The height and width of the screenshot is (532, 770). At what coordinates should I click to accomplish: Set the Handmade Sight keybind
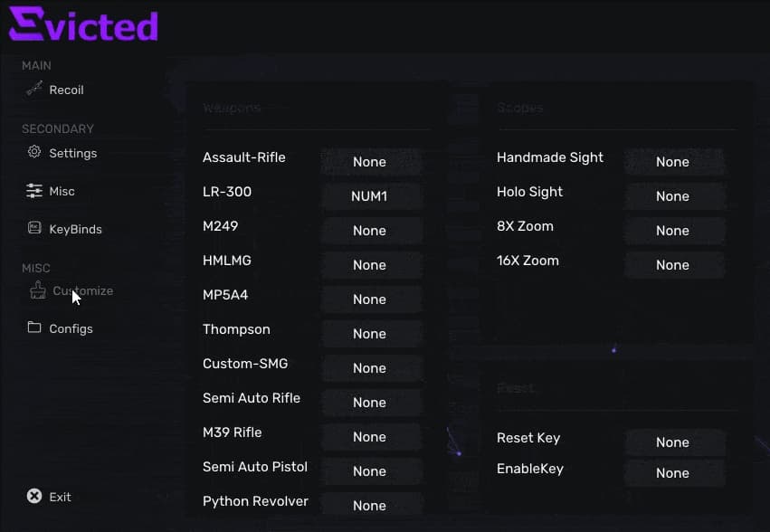[x=673, y=162]
